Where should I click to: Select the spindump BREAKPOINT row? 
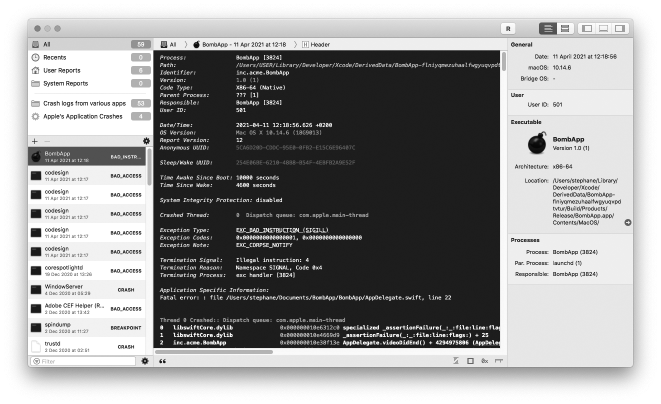[87, 327]
